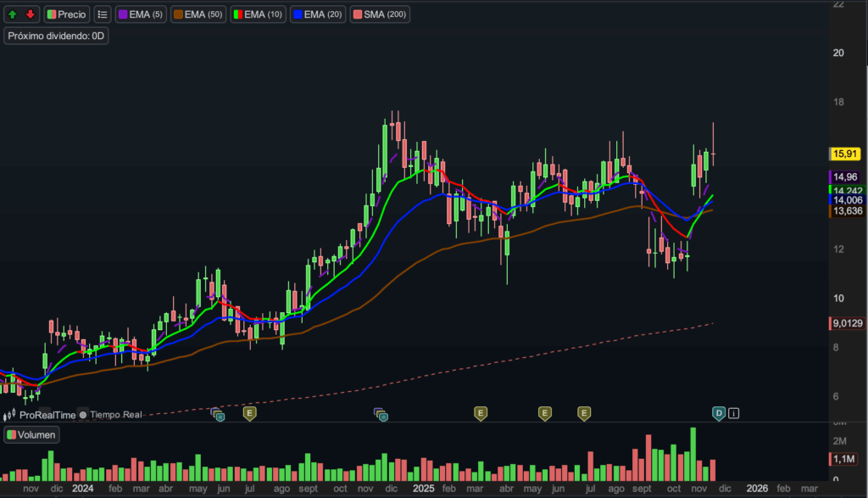Viewport: 868px width, 498px height.
Task: Click the Precio price label button
Action: coord(67,14)
